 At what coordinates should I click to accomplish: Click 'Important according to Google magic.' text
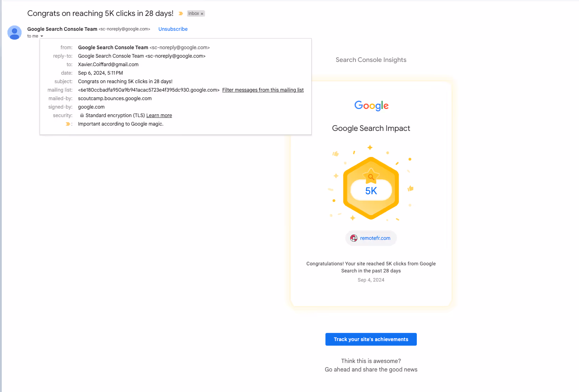tap(120, 124)
